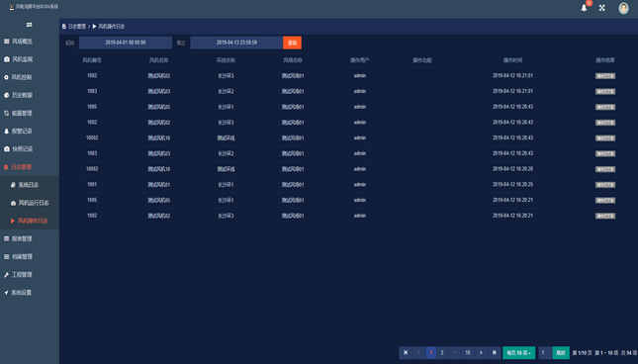The height and width of the screenshot is (364, 638).
Task: Click the green 跳转 jump button
Action: (561, 352)
